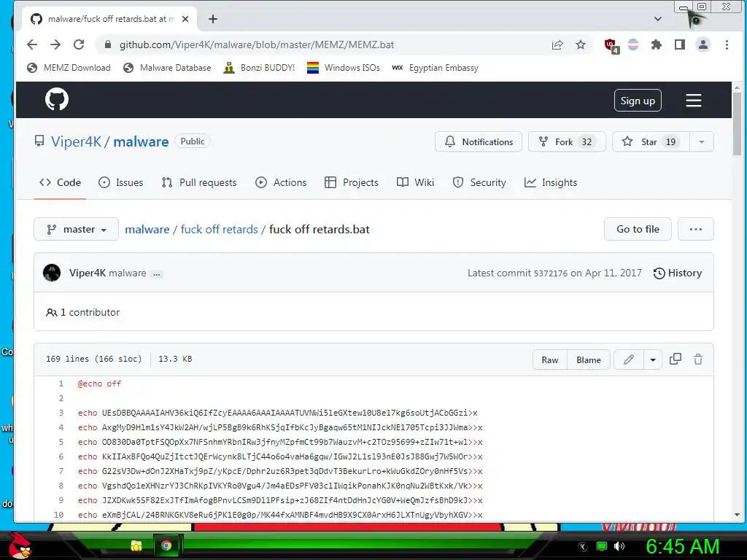The height and width of the screenshot is (560, 747).
Task: Switch to the Code tab
Action: tap(60, 182)
